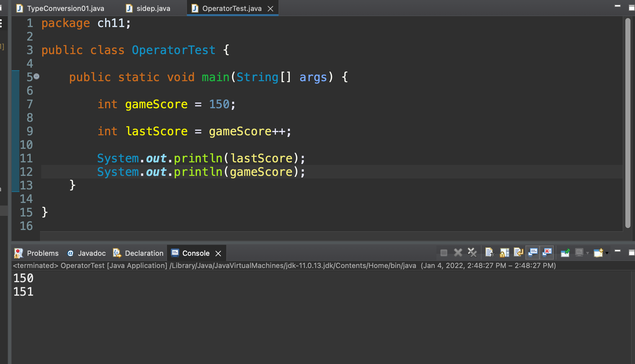Switch to the TypeConversion01.java tab
Image resolution: width=635 pixels, height=364 pixels.
coord(65,8)
